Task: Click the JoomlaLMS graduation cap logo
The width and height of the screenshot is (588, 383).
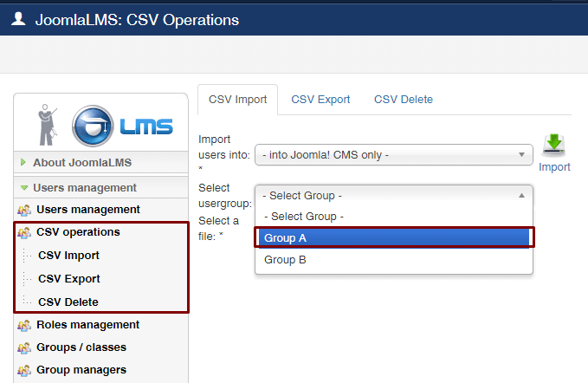Action: click(93, 126)
